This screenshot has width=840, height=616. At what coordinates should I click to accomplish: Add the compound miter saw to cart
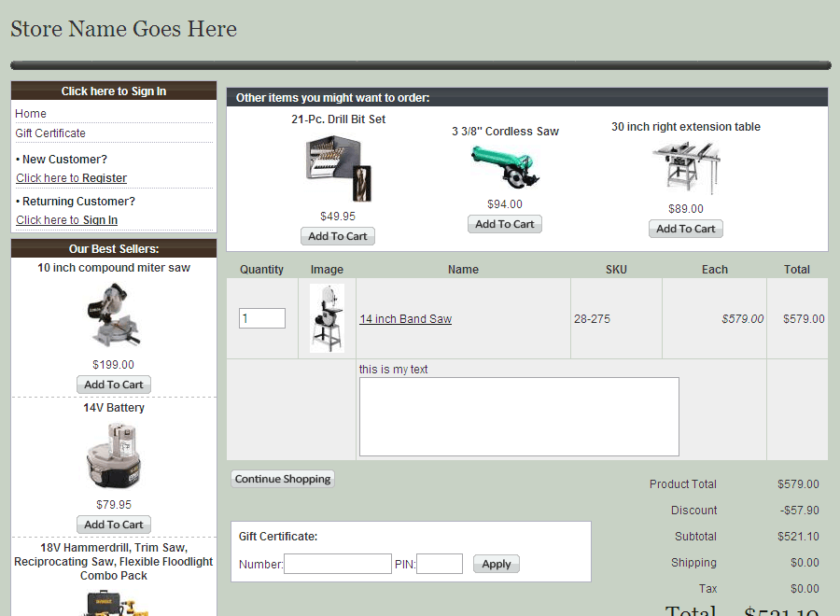[113, 385]
